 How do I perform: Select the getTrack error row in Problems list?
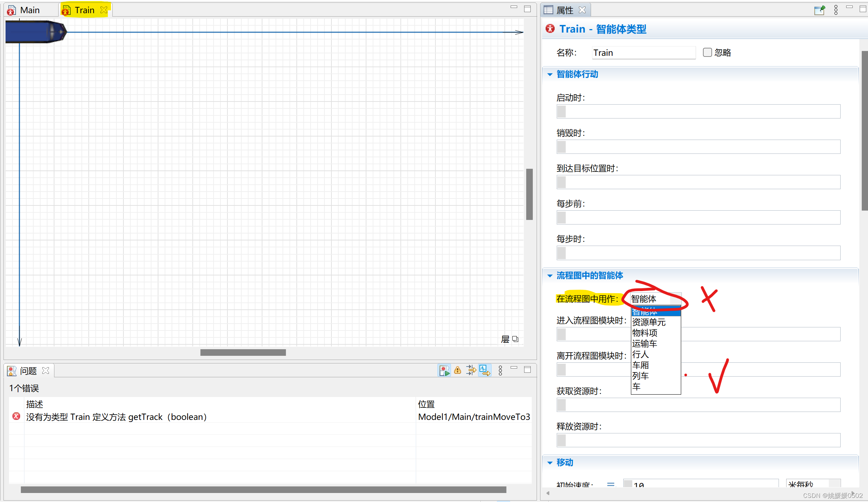pos(116,417)
